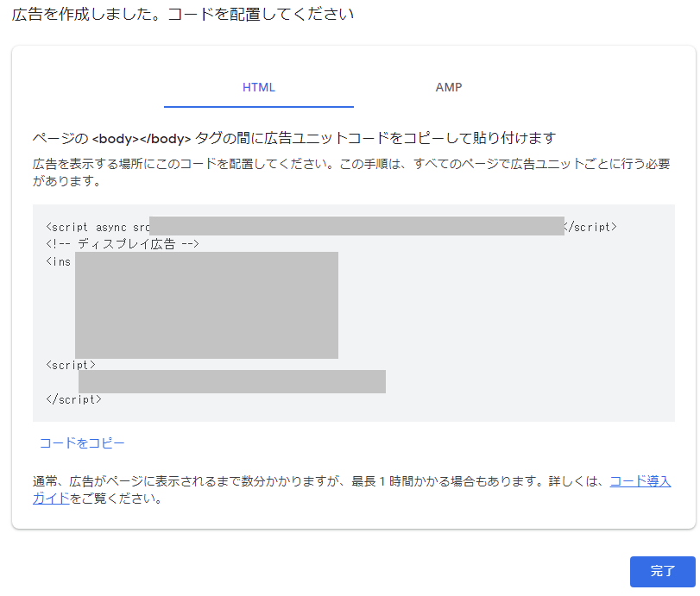Click the <ins code line
Viewport: 700px width, 596px height.
59,261
